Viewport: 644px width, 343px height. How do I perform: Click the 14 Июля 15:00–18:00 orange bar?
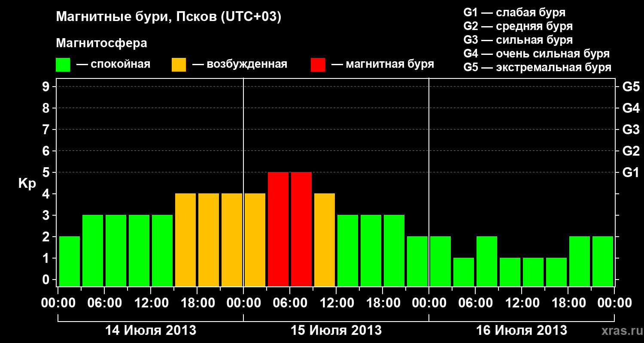185,240
